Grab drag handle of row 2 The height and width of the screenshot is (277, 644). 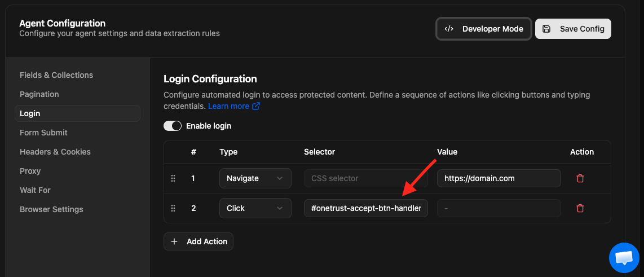coord(173,208)
